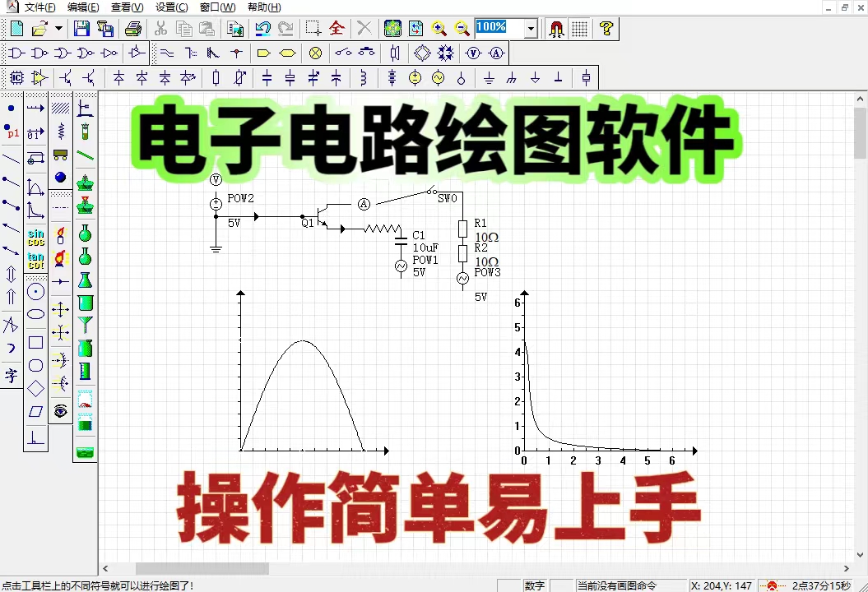Screen dimensions: 868x592
Task: Select the NPN transistor symbol tool
Action: (x=63, y=78)
